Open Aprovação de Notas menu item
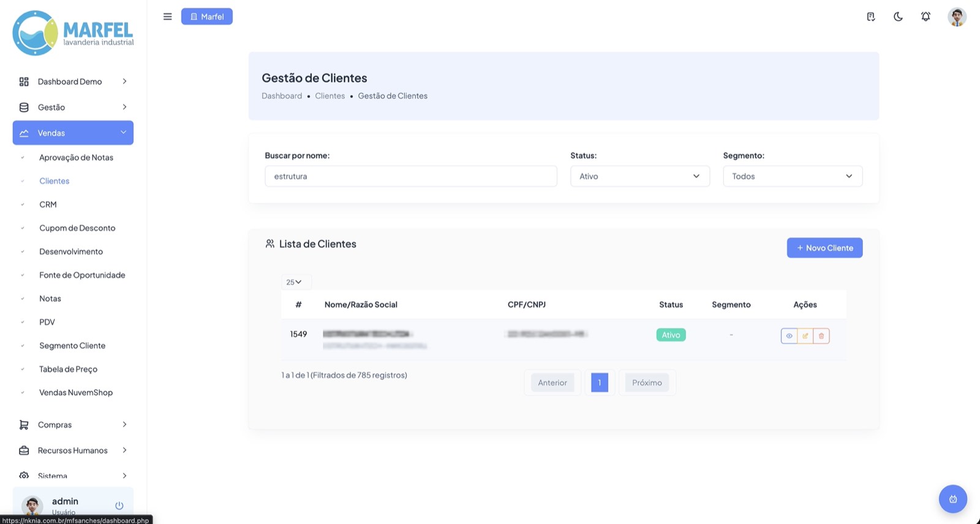Image resolution: width=980 pixels, height=524 pixels. [76, 157]
